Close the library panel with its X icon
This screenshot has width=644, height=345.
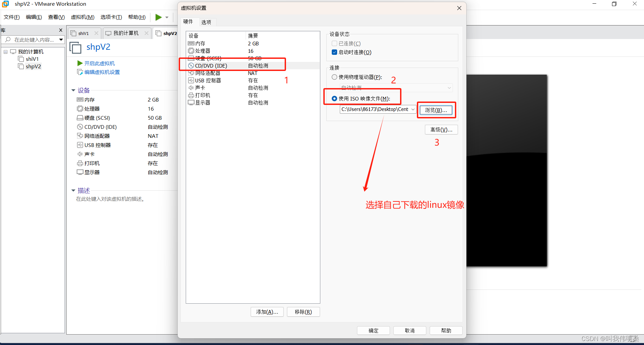(x=61, y=30)
